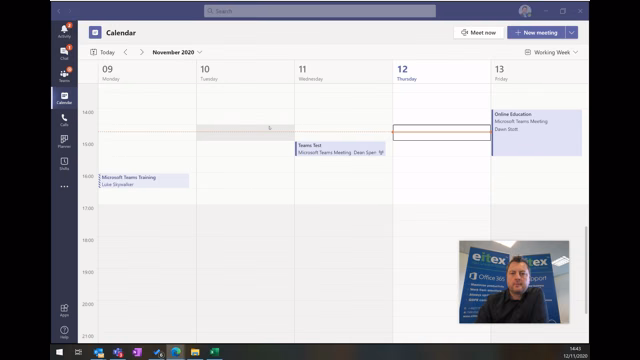
Task: Open the Microsoft Teams Training event
Action: pos(144,181)
